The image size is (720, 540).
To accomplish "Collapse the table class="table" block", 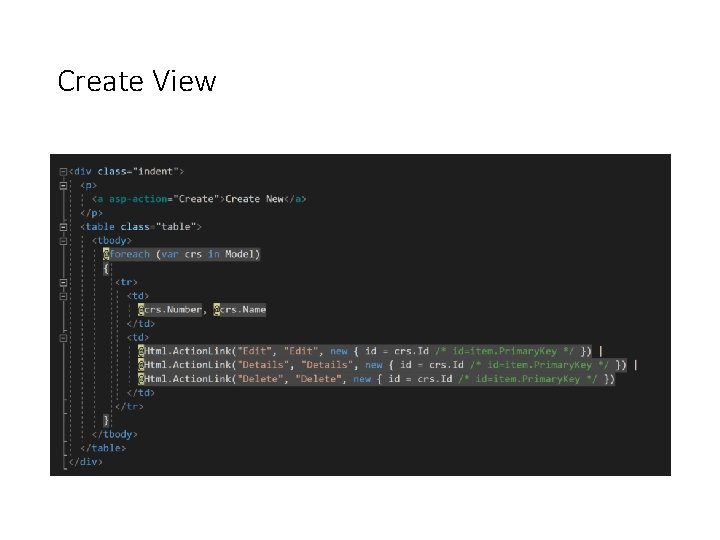I will tap(63, 227).
